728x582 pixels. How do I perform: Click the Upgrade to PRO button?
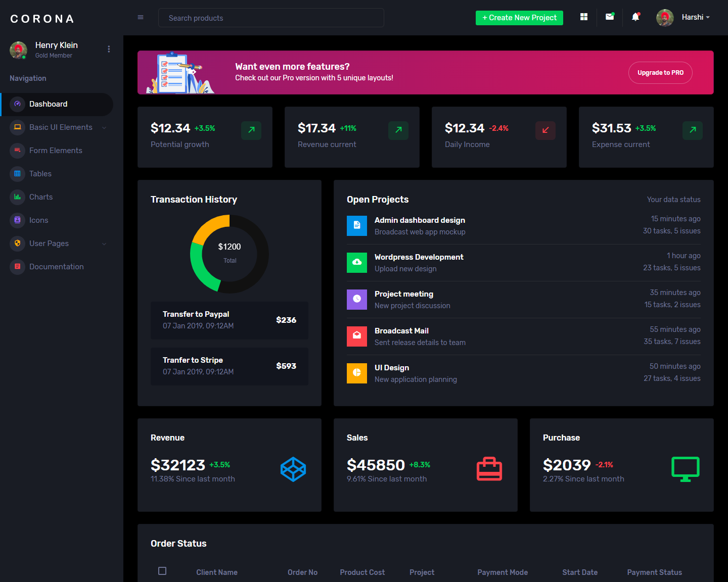point(660,73)
